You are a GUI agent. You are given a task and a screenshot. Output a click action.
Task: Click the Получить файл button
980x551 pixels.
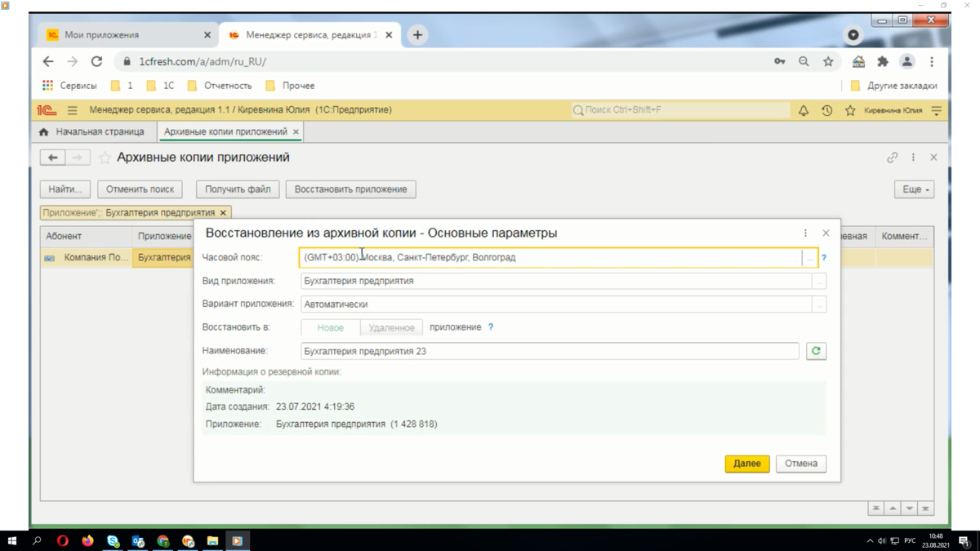click(238, 189)
